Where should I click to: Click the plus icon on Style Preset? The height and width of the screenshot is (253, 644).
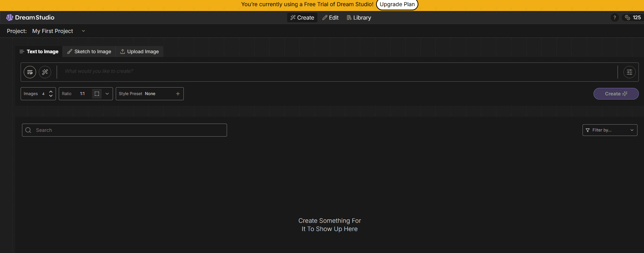tap(178, 94)
